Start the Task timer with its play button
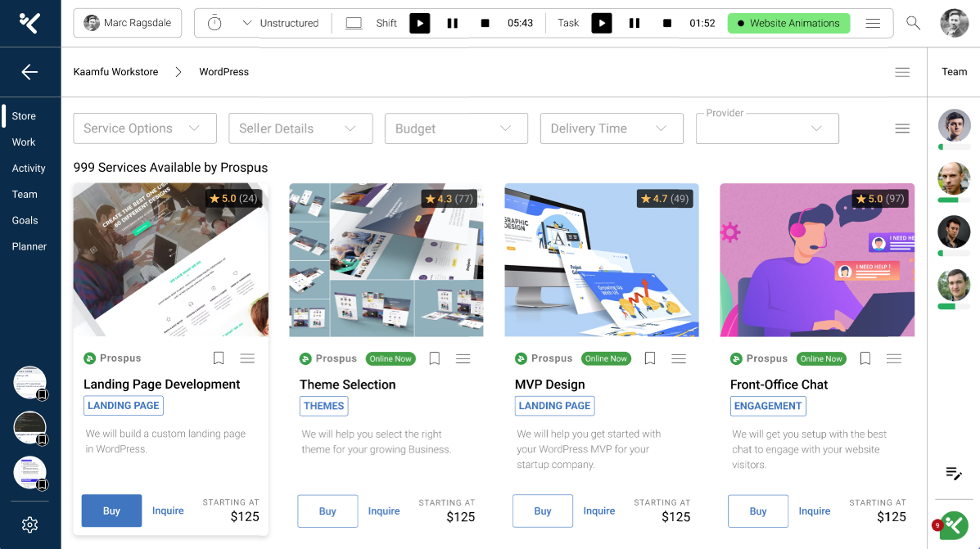Viewport: 980px width, 549px height. pos(601,23)
